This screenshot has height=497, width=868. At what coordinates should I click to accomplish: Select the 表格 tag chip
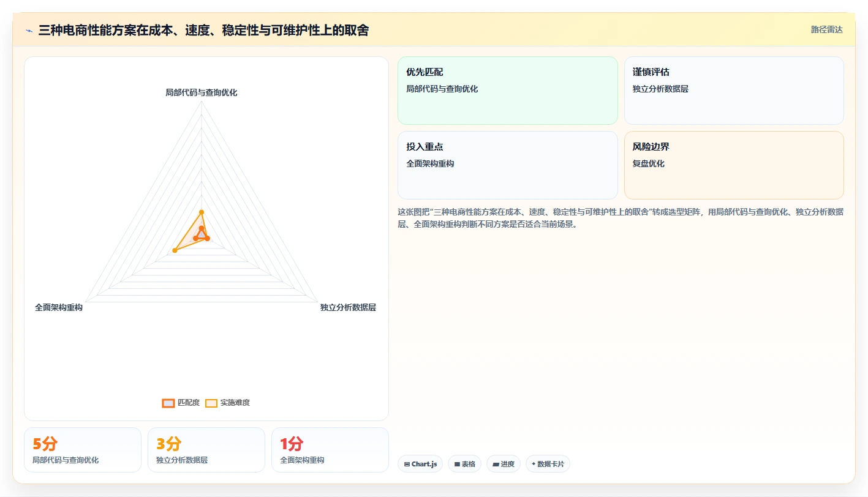point(465,464)
